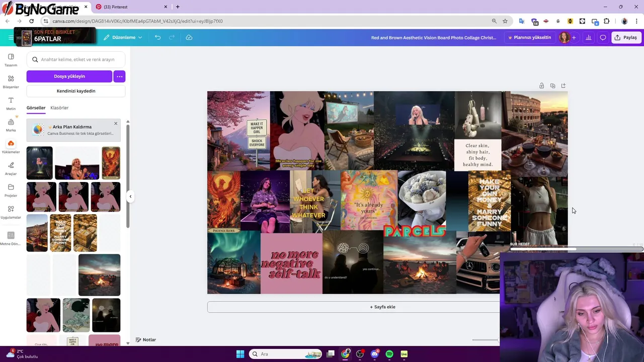644x362 pixels.
Task: Duplicate the page with the copy icon
Action: coord(552,86)
